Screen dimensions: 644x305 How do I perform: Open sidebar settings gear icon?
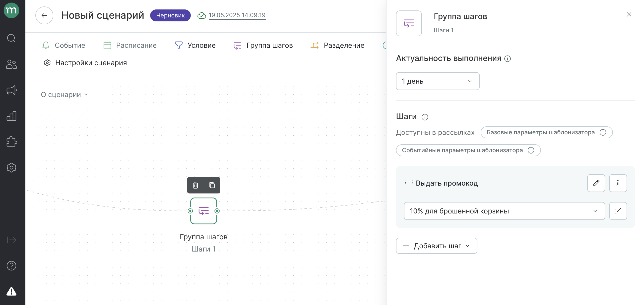[11, 168]
